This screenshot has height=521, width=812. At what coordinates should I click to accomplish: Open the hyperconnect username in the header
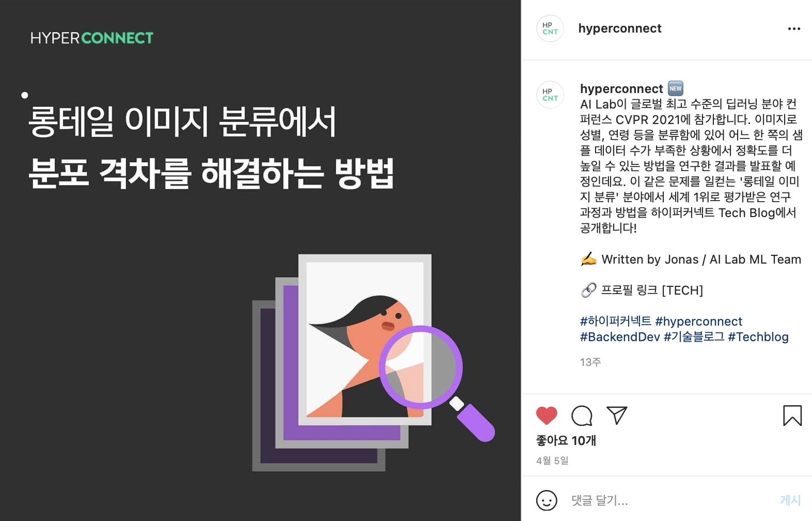620,28
